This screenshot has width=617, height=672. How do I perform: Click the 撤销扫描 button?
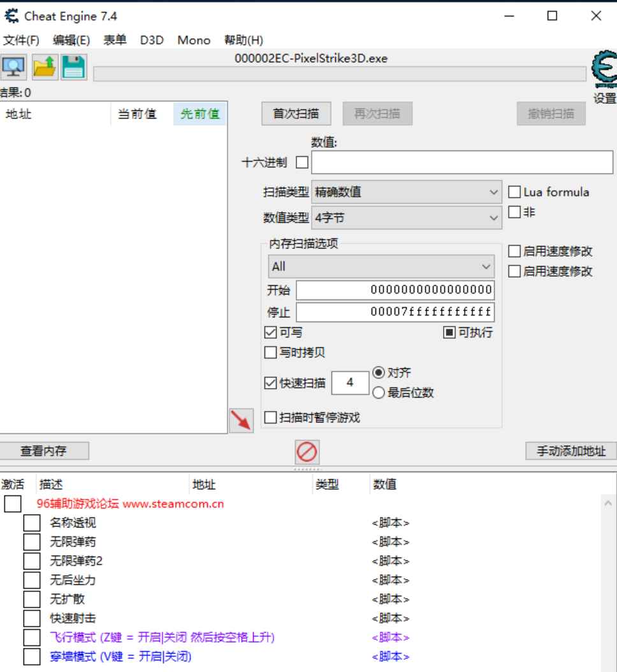click(551, 113)
